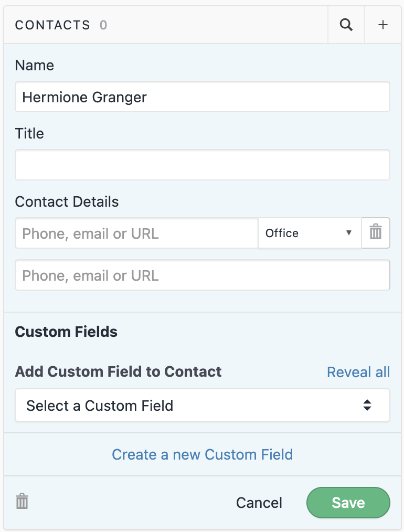Click the plus icon to add contact
The image size is (404, 532).
[384, 25]
